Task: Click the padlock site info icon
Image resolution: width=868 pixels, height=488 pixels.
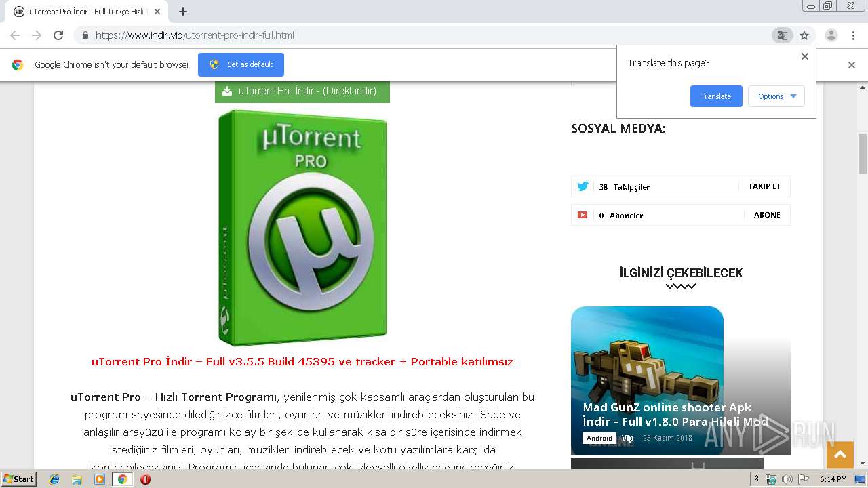Action: [x=85, y=35]
